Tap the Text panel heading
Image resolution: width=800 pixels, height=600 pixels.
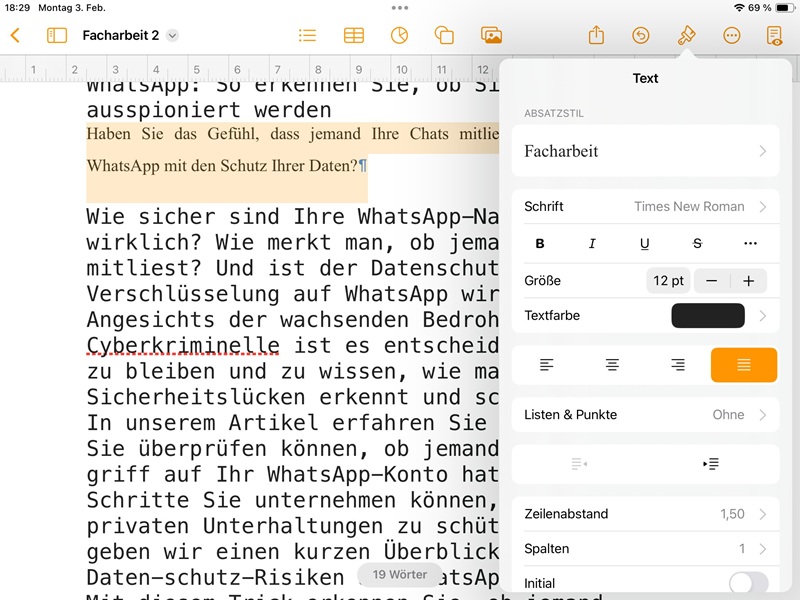tap(645, 78)
